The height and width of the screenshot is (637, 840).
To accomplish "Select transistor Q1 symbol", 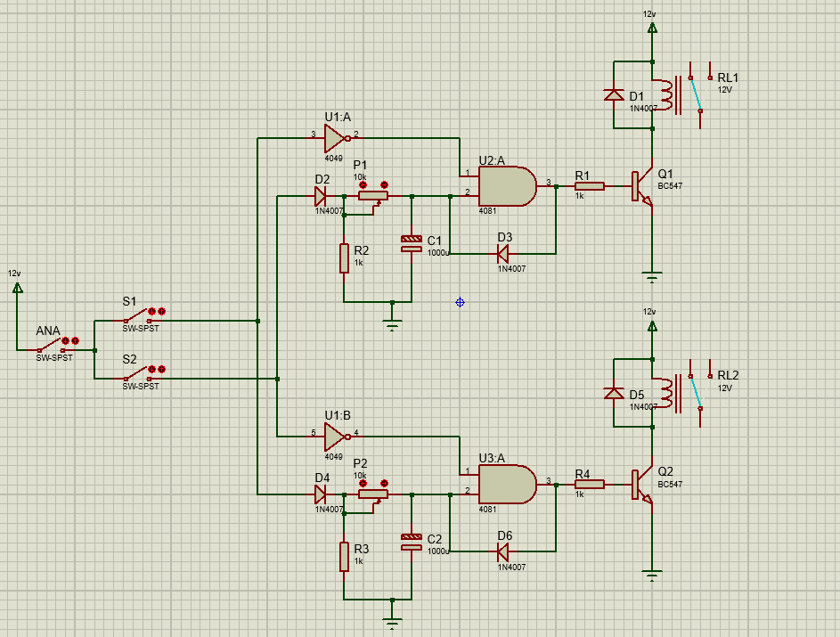I will tap(641, 186).
